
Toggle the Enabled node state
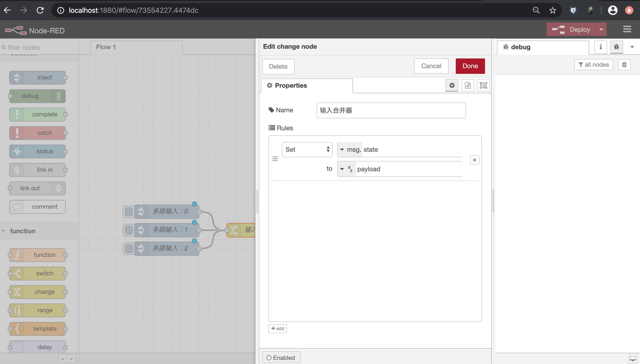pyautogui.click(x=281, y=358)
